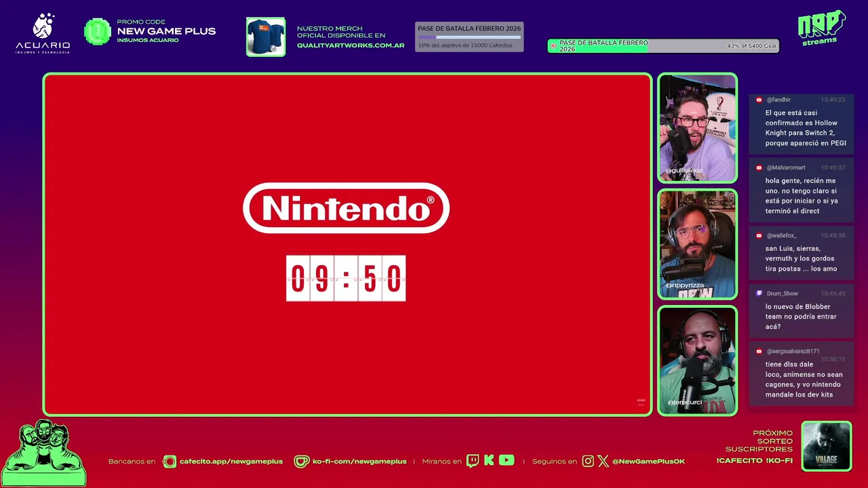868x488 pixels.
Task: Click the 09:50 countdown timer
Action: pos(346,278)
